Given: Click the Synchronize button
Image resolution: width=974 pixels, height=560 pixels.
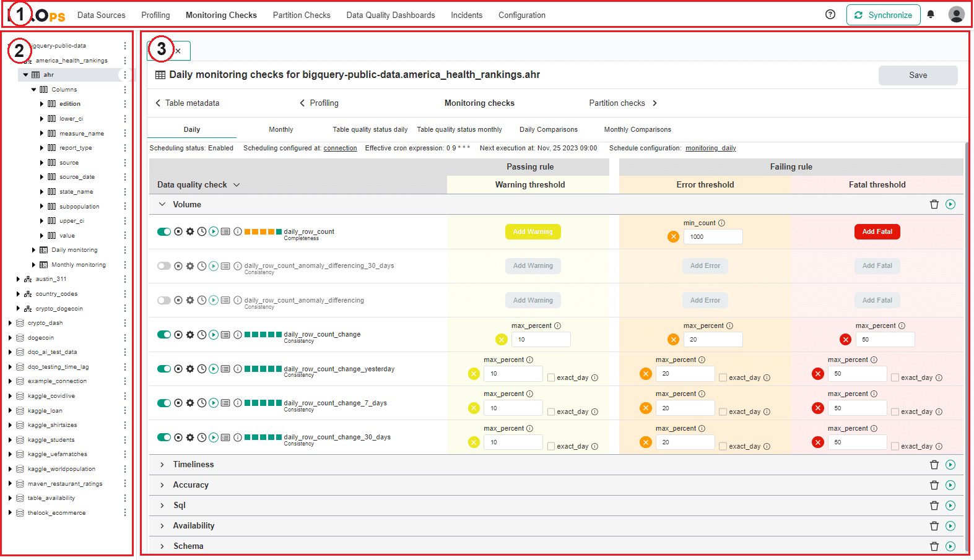Looking at the screenshot, I should pos(883,15).
